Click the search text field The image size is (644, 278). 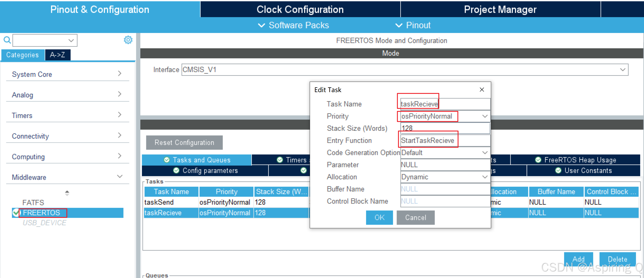tap(40, 41)
